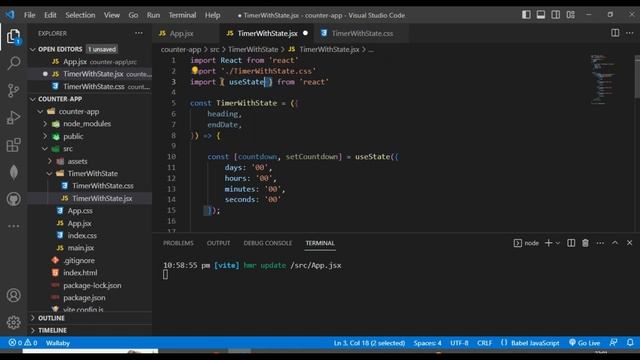Switch to the App.jsx editor tab
This screenshot has height=360, width=640.
[181, 33]
